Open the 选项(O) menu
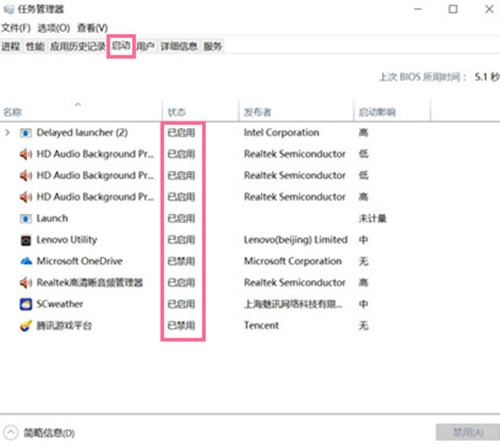500x447 pixels. pyautogui.click(x=54, y=28)
